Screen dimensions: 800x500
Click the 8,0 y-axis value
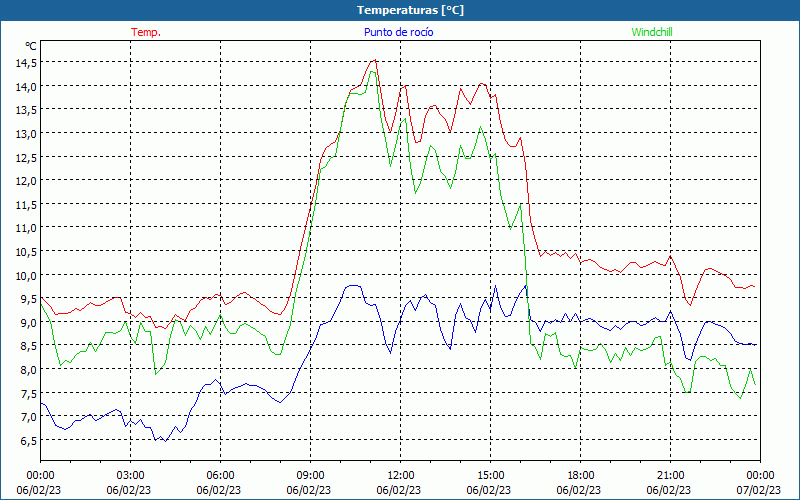tap(29, 369)
